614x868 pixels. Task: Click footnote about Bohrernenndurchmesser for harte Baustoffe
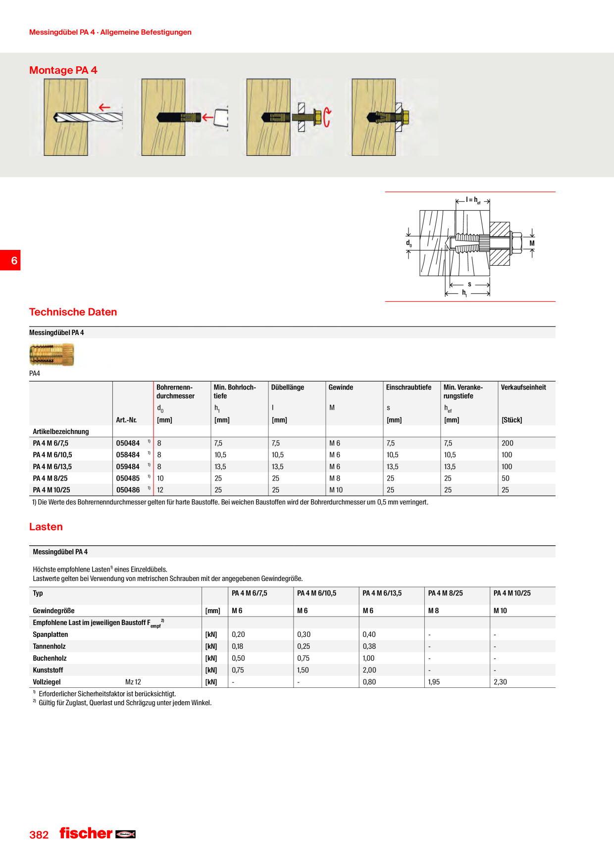(230, 502)
